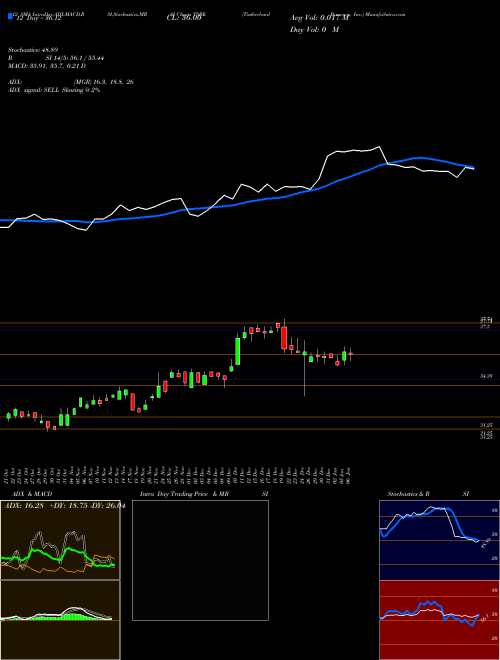Viewport: 500px width, 660px height.
Task: Click the 31.25 price level label
Action: (486, 425)
